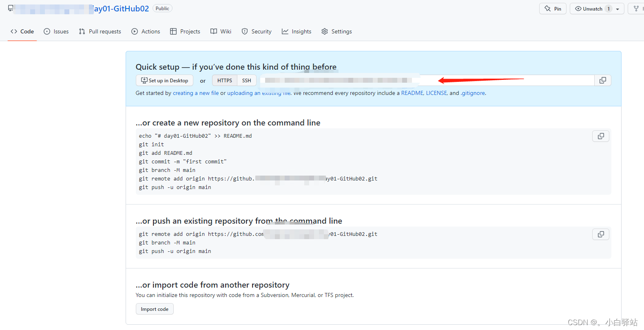
Task: Click the Pin repository button
Action: pyautogui.click(x=553, y=9)
